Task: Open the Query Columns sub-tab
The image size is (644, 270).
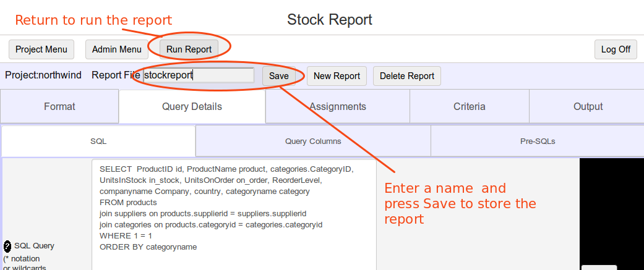Action: point(314,141)
